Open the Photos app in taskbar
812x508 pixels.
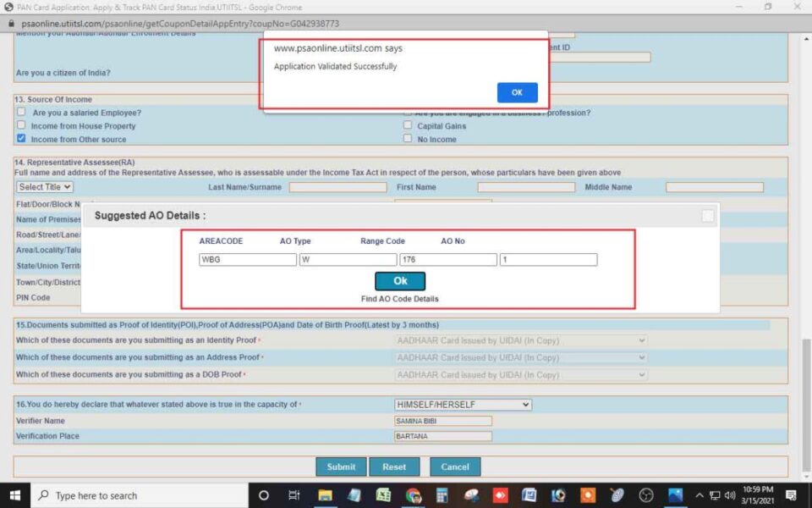[676, 495]
